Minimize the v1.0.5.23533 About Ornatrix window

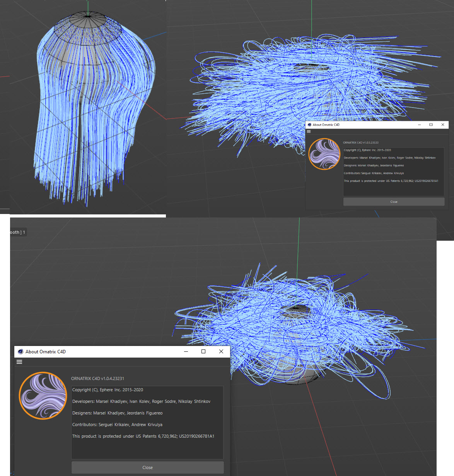point(420,125)
